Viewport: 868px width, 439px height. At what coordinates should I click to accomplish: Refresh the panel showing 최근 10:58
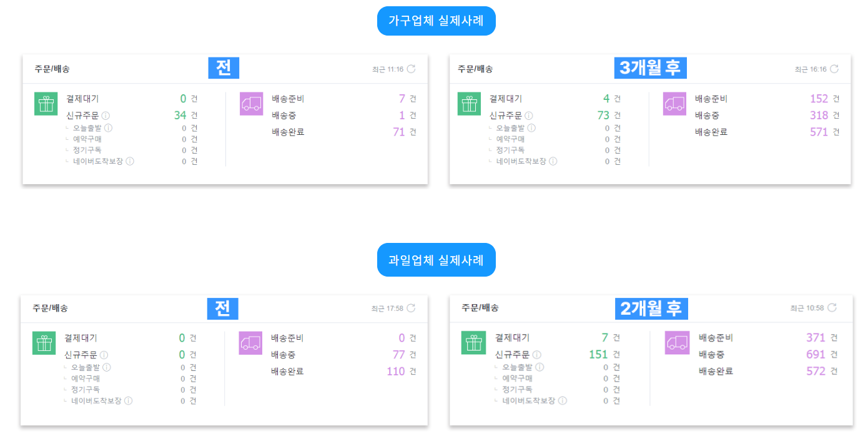point(832,308)
